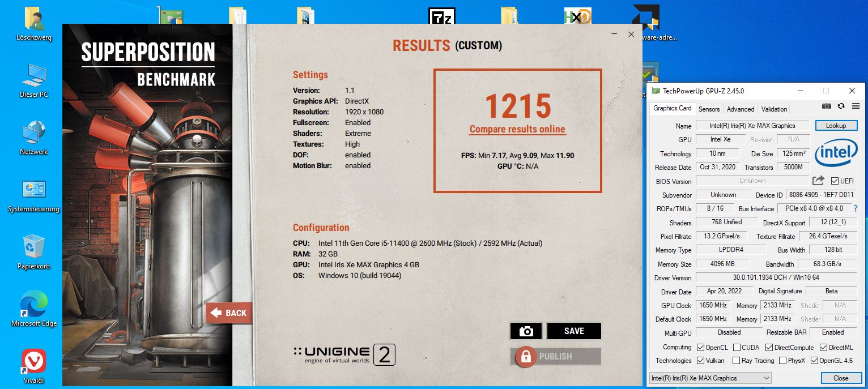
Task: Click the Device ID field
Action: [x=821, y=195]
